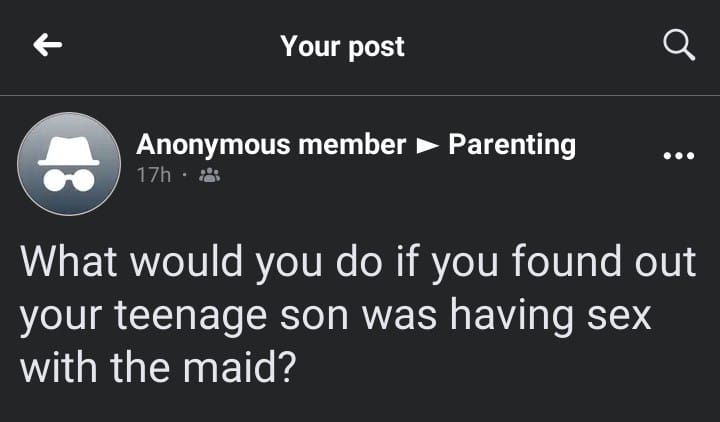Viewport: 720px width, 422px height.
Task: Tap the Your post header title
Action: pos(342,46)
